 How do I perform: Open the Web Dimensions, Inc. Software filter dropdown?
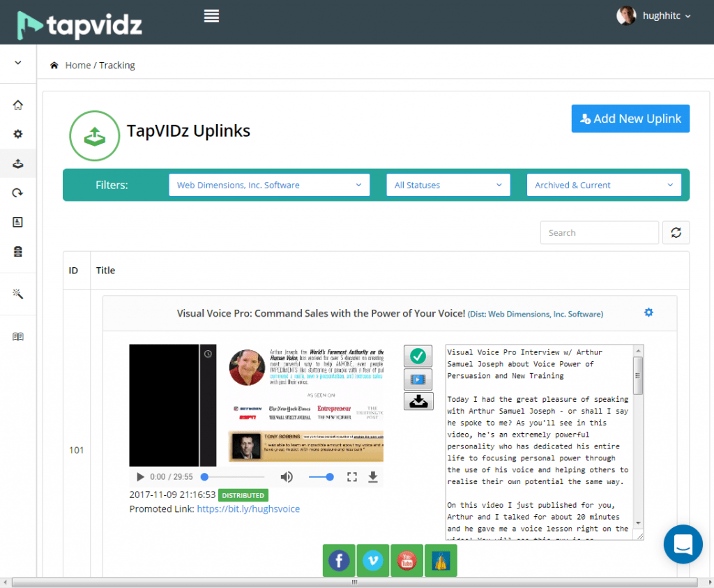(269, 185)
